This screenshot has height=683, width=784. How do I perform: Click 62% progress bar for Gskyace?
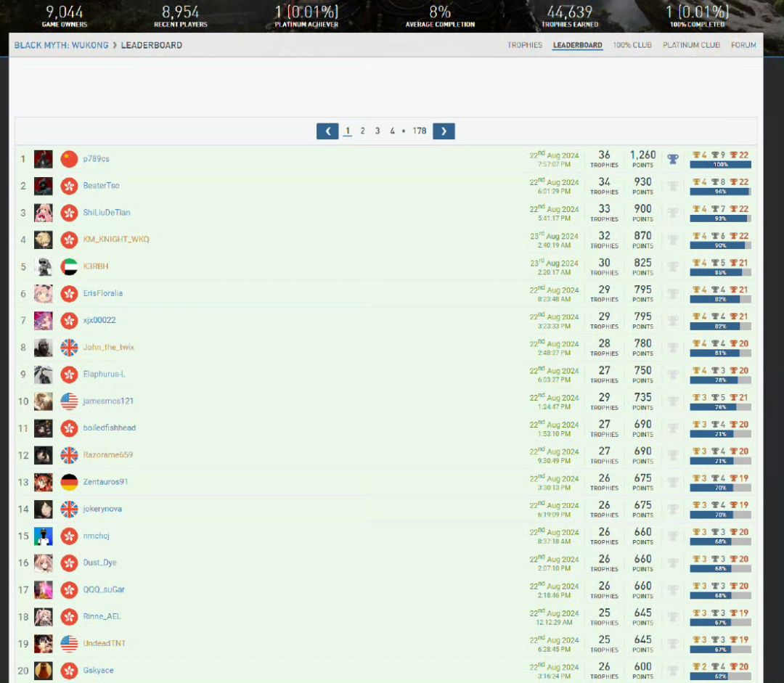721,676
